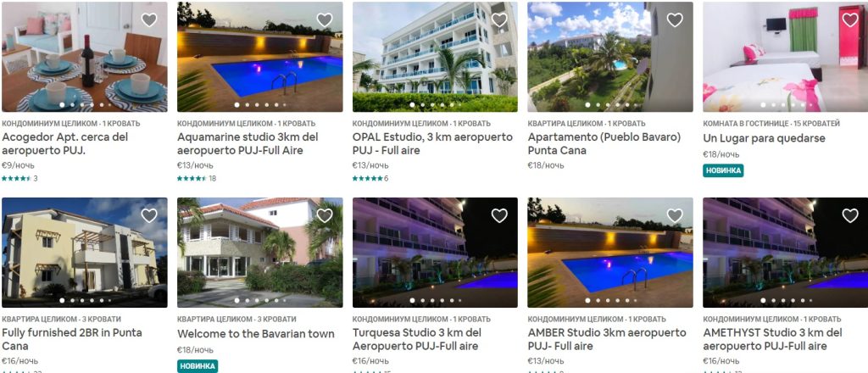Click heart on OPAL Estudio listing
This screenshot has height=373, width=868.
(499, 20)
